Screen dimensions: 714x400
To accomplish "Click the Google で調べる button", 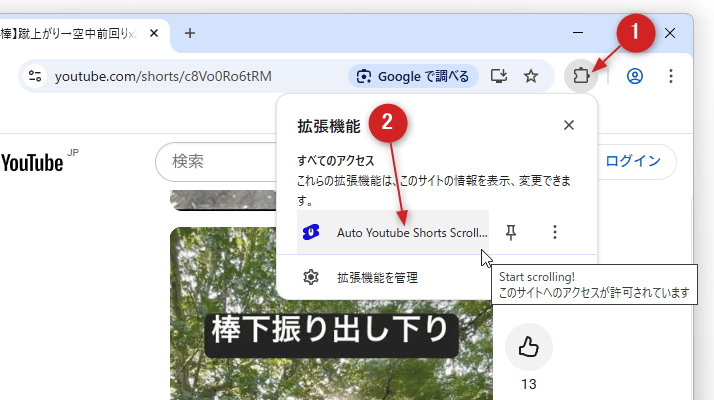I will (413, 76).
